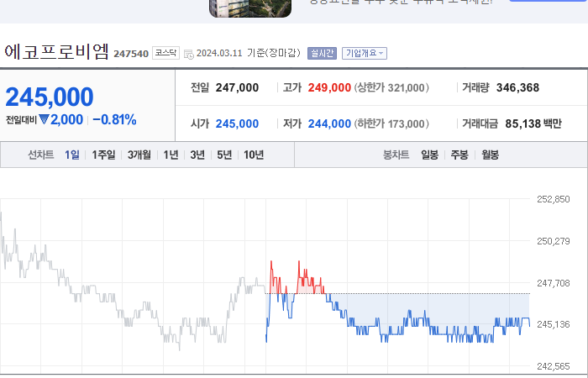Show the 주봉 weekly candle chart

tap(459, 155)
